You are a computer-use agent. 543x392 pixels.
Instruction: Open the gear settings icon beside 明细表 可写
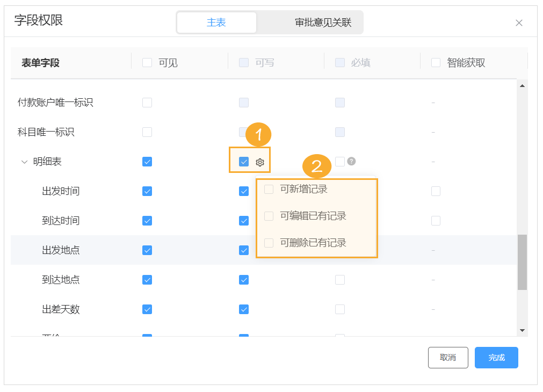pyautogui.click(x=260, y=161)
